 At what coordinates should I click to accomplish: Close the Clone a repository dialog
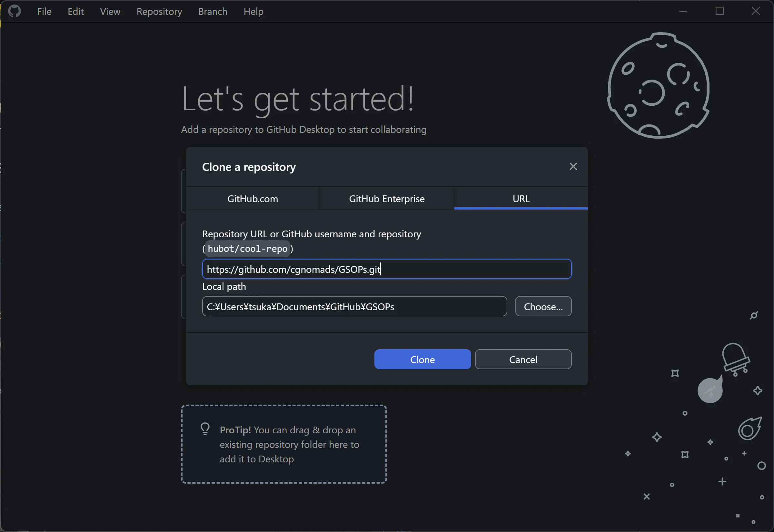pyautogui.click(x=573, y=166)
